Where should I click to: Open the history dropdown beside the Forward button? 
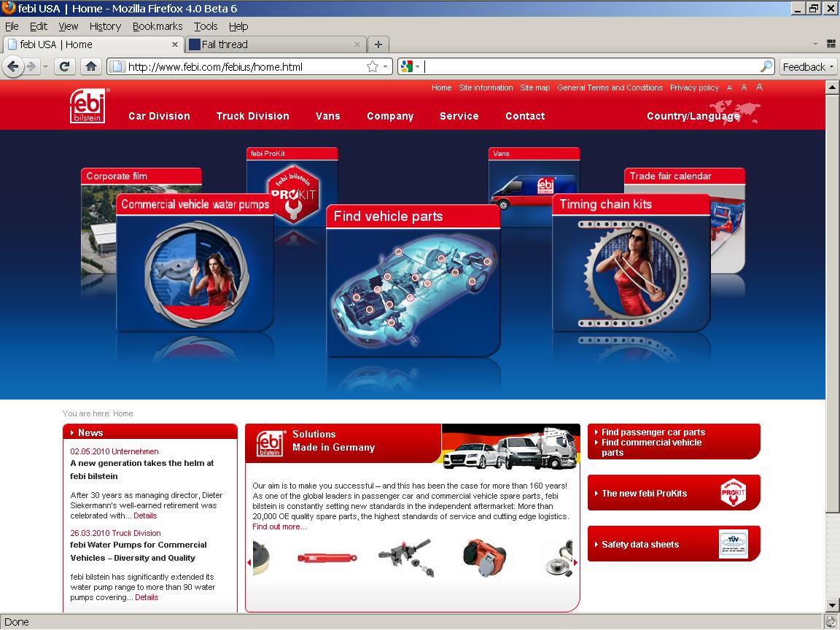click(x=45, y=67)
